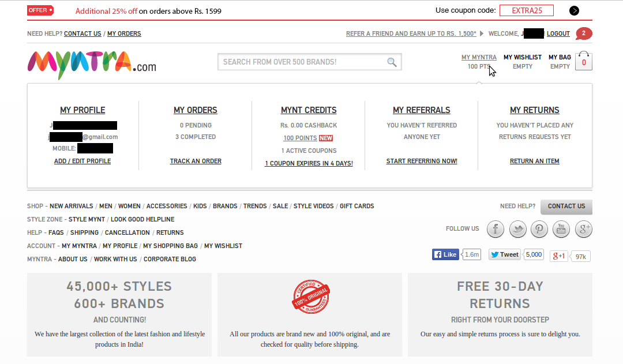Open the Accessories shop link

pyautogui.click(x=167, y=207)
